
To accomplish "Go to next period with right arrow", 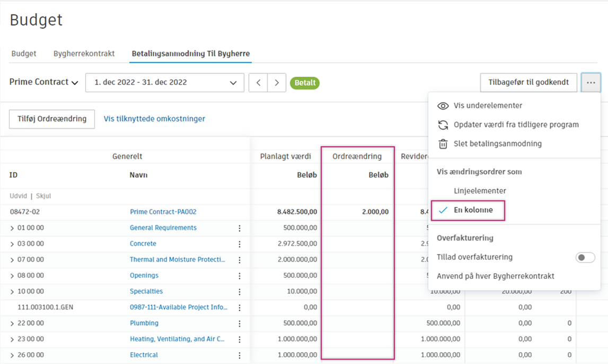I will (x=277, y=83).
